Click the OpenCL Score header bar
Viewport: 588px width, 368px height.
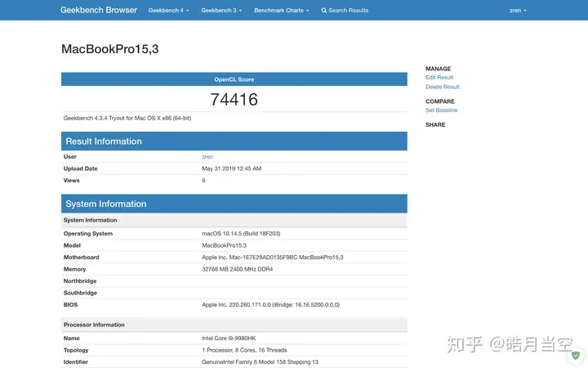click(x=234, y=79)
